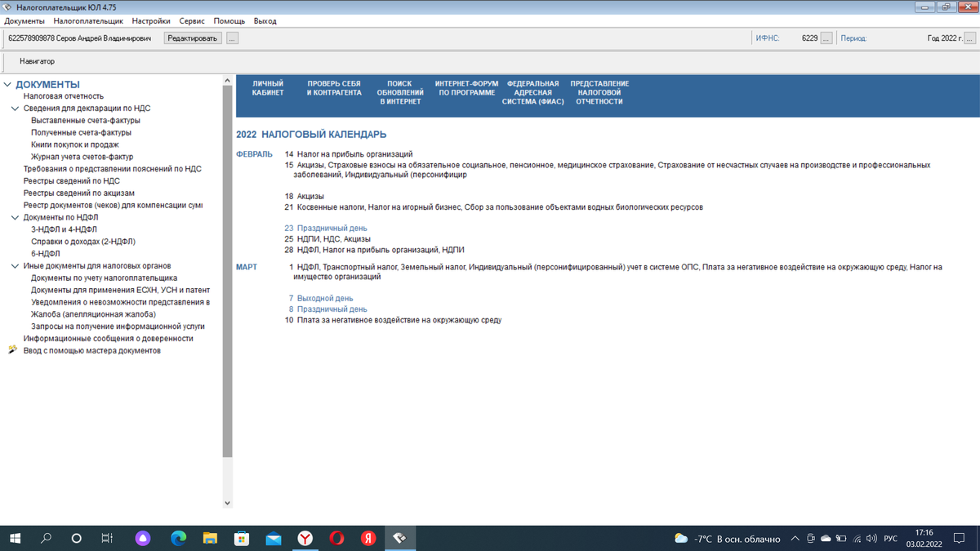
Task: Click the Период label link
Action: pos(853,38)
